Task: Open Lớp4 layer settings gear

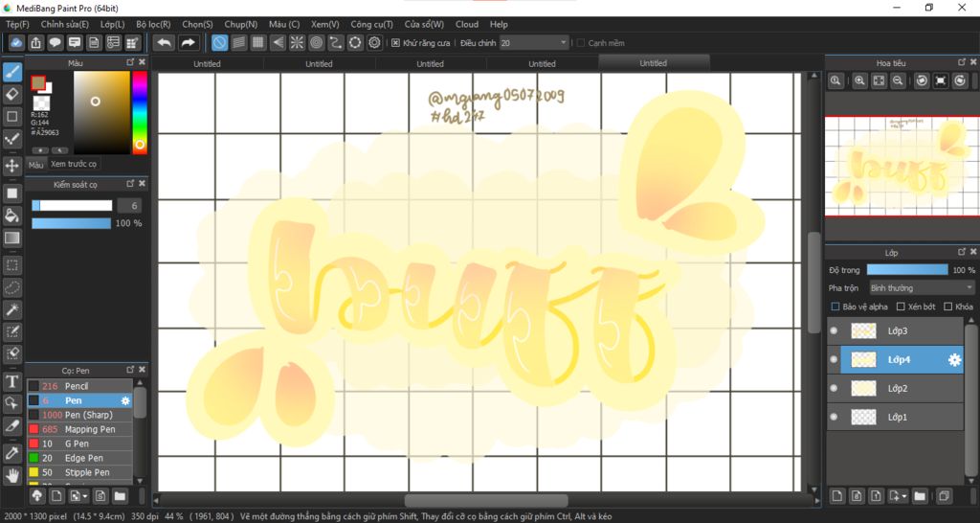Action: point(954,360)
